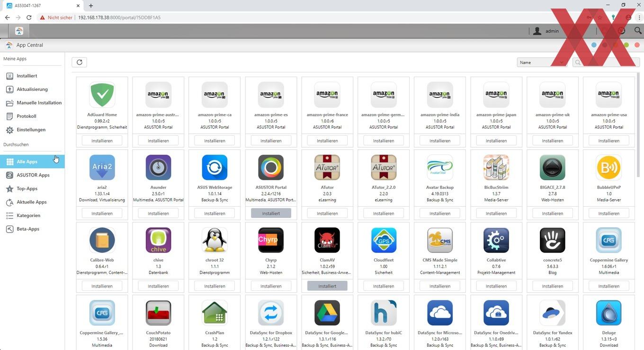Click the Avatar Backup app name
The height and width of the screenshot is (350, 644).
tap(440, 187)
